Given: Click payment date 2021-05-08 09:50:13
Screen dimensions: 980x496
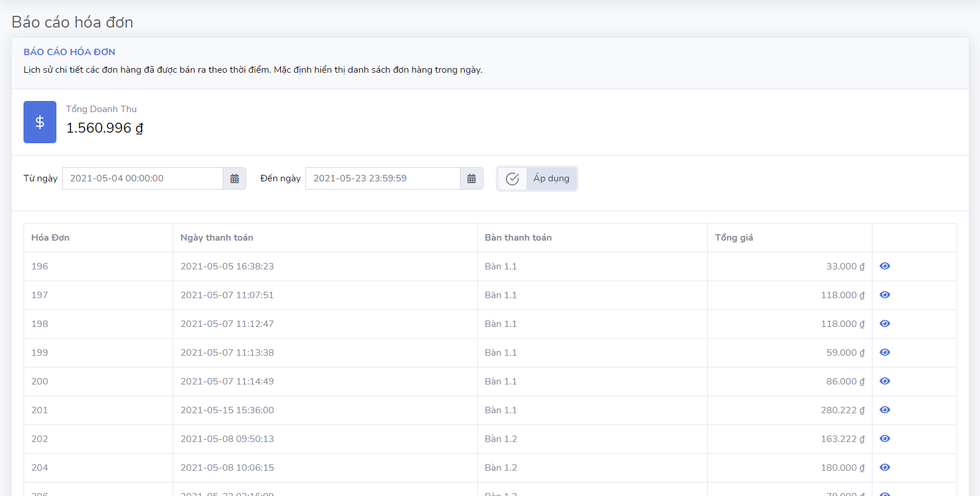Looking at the screenshot, I should point(227,439).
